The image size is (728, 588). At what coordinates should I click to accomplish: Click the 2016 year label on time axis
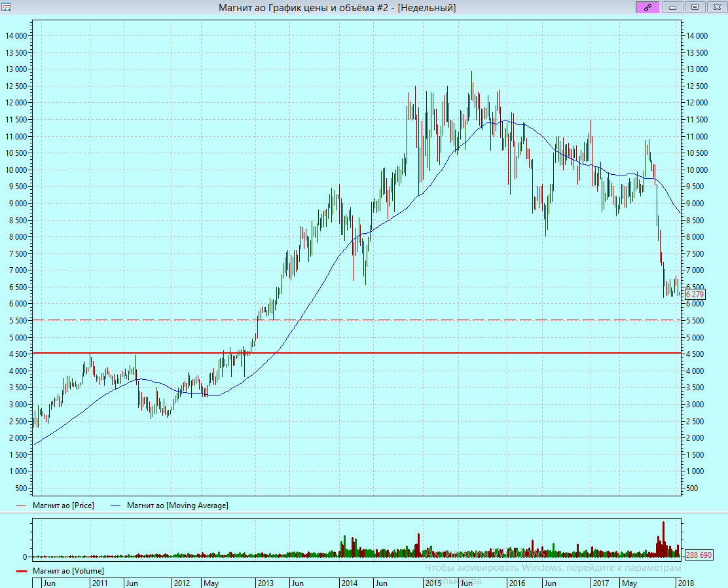[517, 583]
